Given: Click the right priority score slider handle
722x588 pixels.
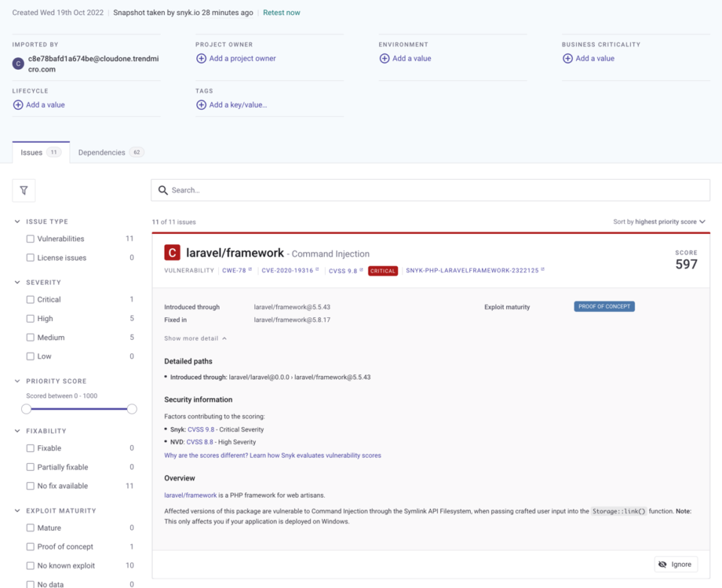Looking at the screenshot, I should pyautogui.click(x=132, y=409).
